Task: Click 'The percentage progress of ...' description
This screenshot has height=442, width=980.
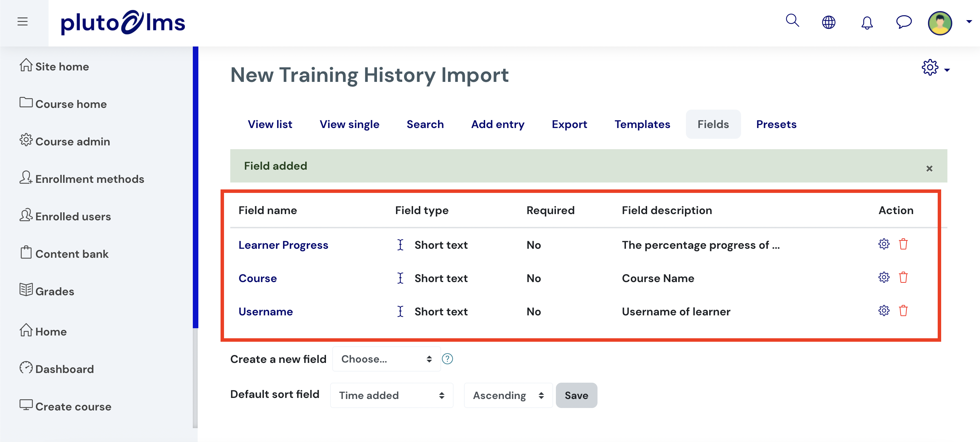Action: (701, 245)
